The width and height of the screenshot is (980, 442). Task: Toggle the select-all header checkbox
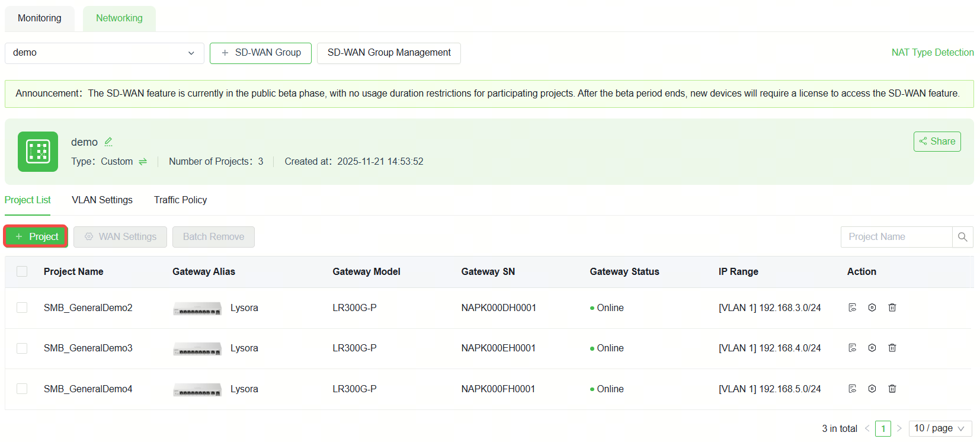point(22,271)
